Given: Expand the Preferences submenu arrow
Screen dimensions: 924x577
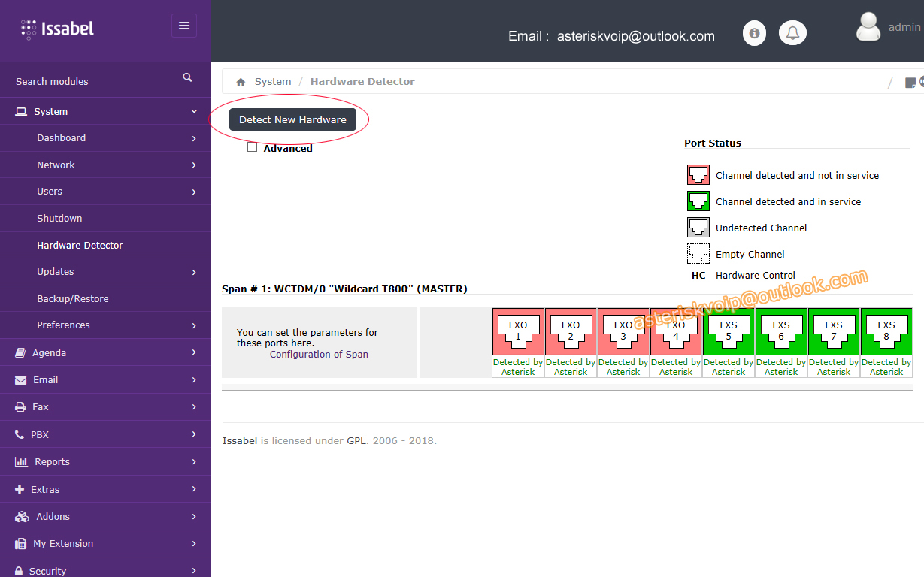Looking at the screenshot, I should point(194,325).
